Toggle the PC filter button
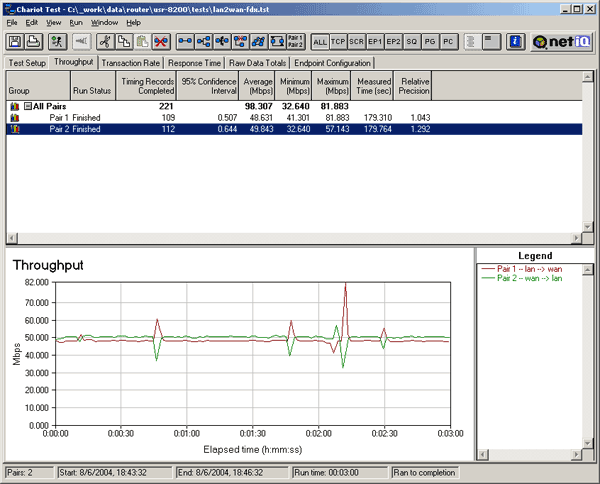This screenshot has width=600, height=484. pos(448,42)
